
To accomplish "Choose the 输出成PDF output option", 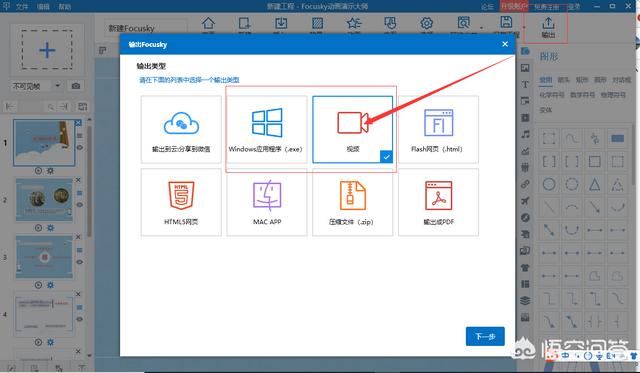I will click(438, 202).
